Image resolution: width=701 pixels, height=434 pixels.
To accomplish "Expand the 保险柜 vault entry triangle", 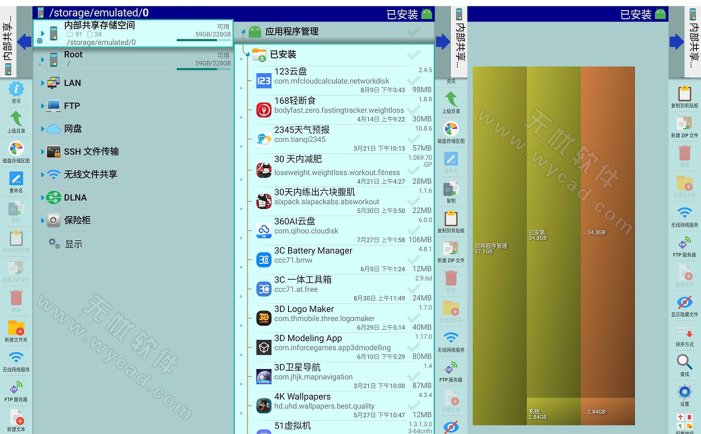I will 42,220.
